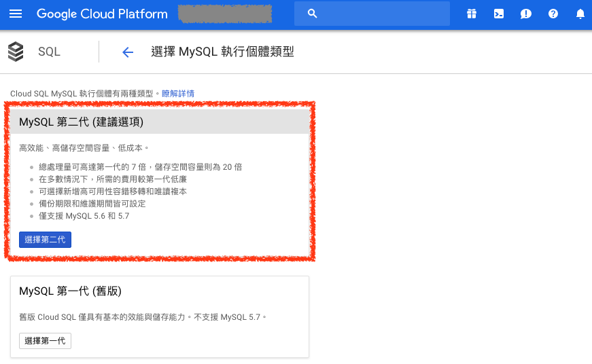Open the blurred project selector
Screen dimensions: 592x364
point(224,14)
